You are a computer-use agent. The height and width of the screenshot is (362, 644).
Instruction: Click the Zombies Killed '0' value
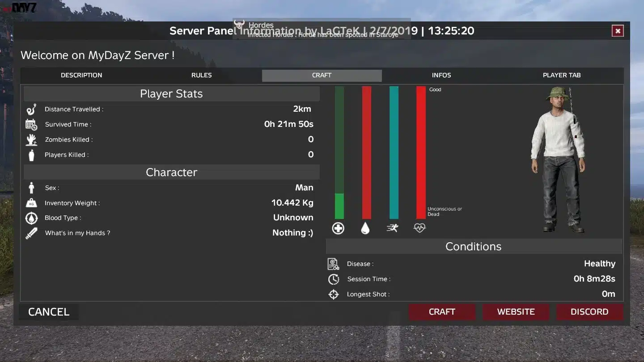tap(311, 139)
